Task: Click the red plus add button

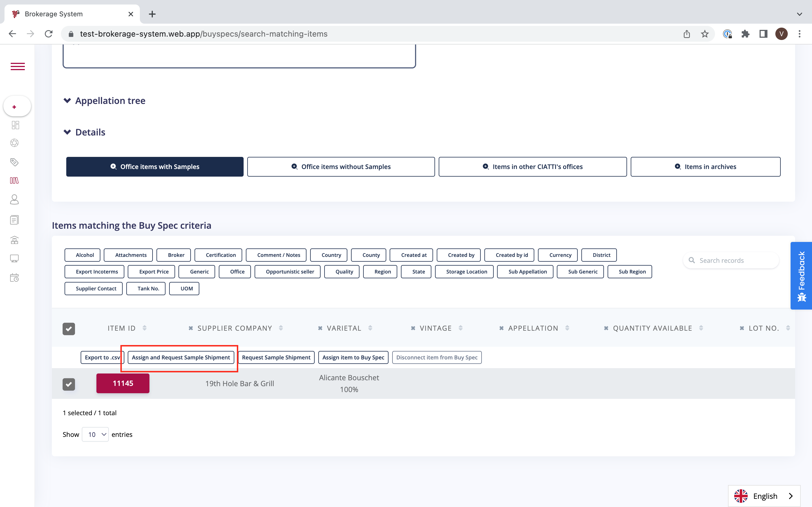Action: [x=14, y=107]
